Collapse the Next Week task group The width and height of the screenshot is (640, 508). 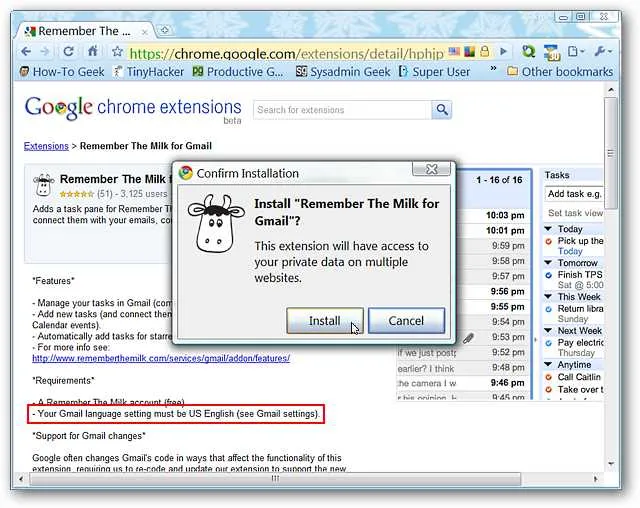click(x=549, y=330)
